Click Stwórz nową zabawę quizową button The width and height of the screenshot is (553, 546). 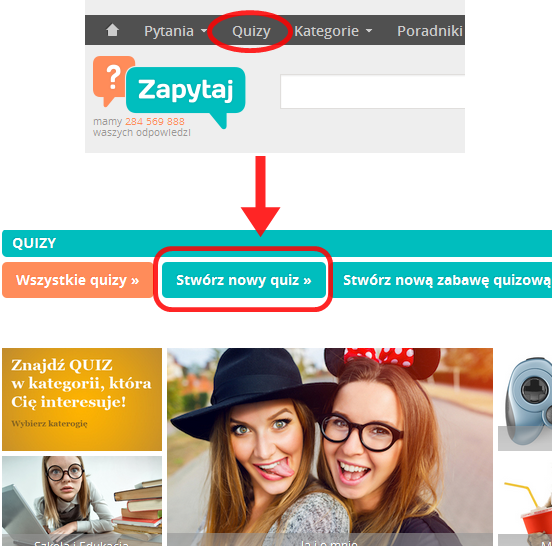[443, 280]
